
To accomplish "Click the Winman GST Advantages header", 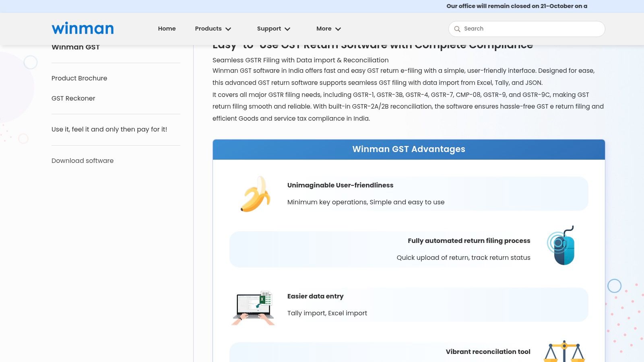I will (x=409, y=149).
